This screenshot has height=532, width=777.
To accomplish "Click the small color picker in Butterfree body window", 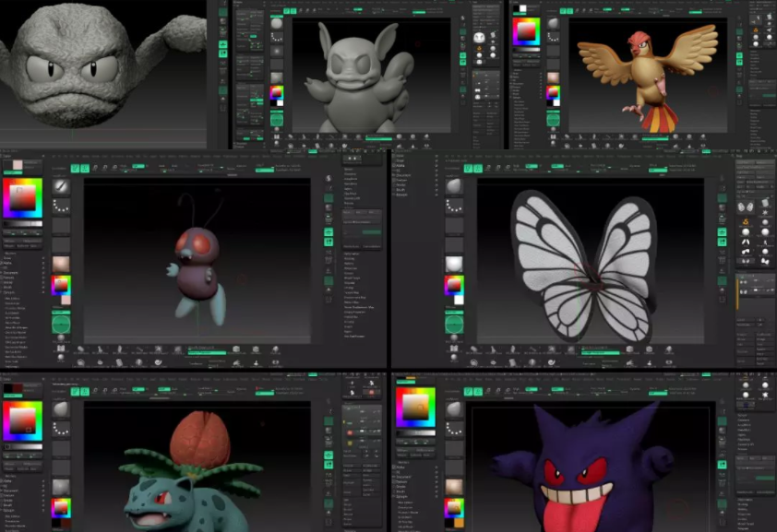I will [61, 285].
